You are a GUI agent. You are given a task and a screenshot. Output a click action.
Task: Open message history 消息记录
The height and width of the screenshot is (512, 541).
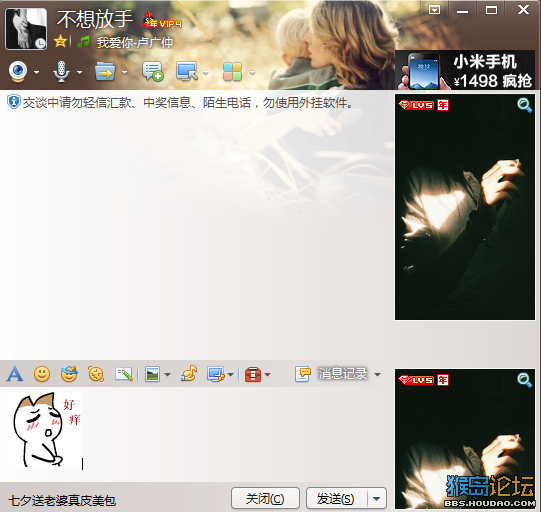tap(331, 374)
